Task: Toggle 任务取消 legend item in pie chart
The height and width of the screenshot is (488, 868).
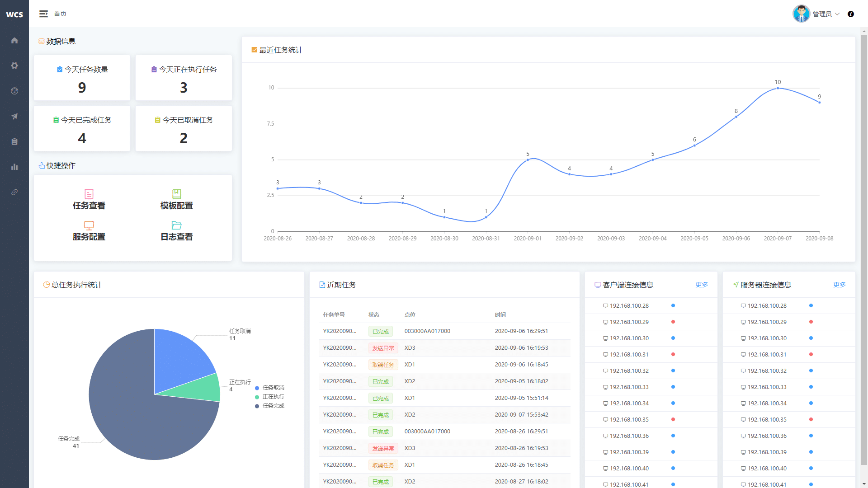Action: 270,388
